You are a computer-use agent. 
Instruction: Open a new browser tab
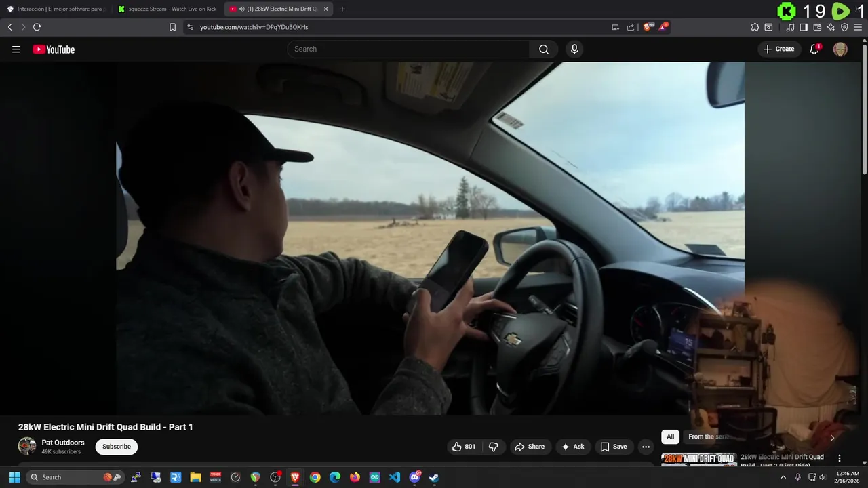pos(342,9)
